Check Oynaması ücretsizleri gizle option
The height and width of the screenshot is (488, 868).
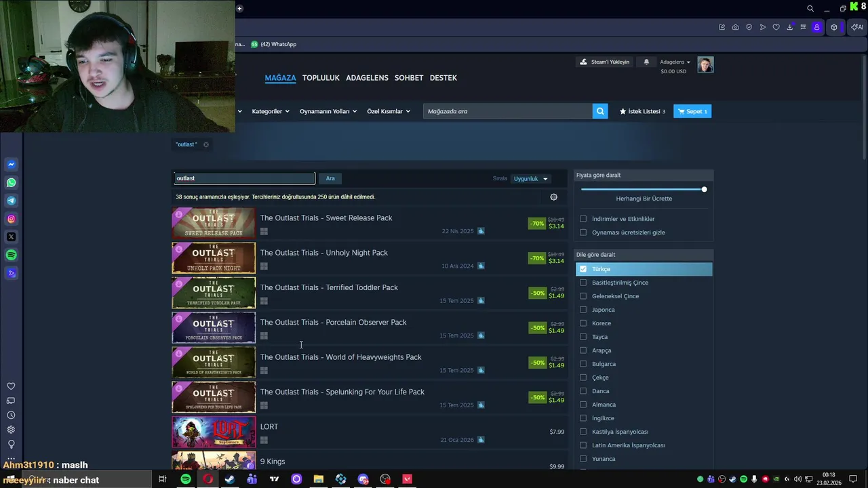coord(583,232)
